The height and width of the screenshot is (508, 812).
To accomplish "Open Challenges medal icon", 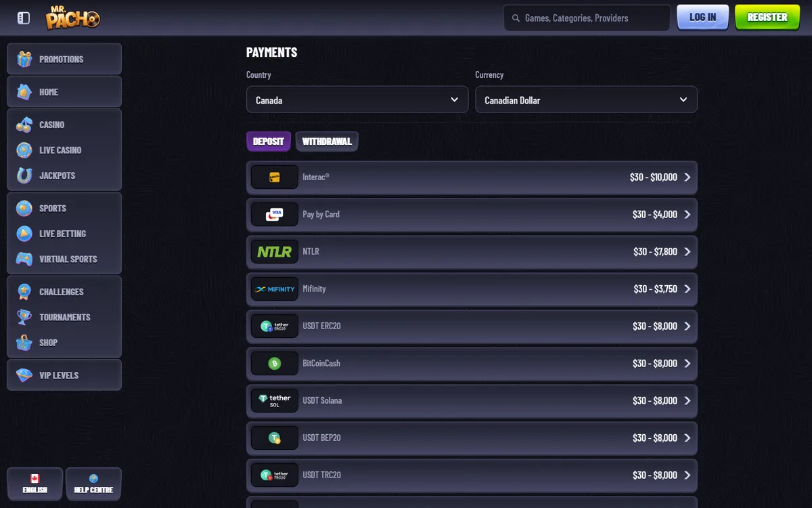I will tap(24, 292).
